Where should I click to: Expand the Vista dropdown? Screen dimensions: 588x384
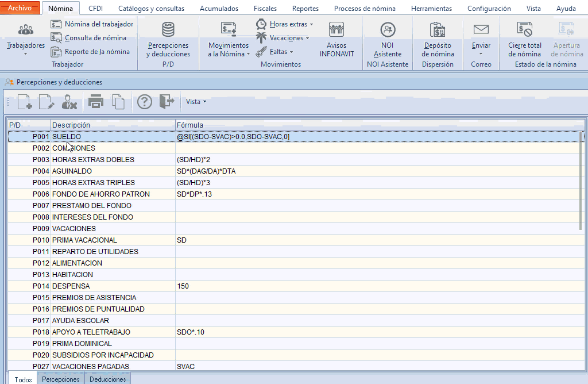[x=196, y=102]
